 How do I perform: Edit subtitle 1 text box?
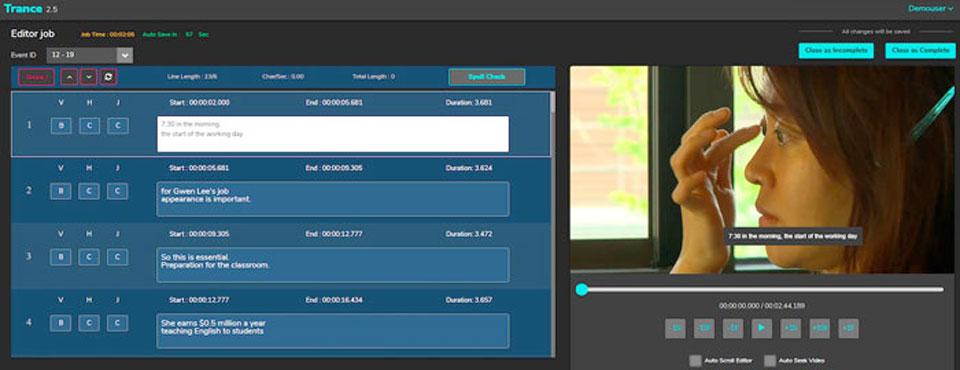[333, 134]
